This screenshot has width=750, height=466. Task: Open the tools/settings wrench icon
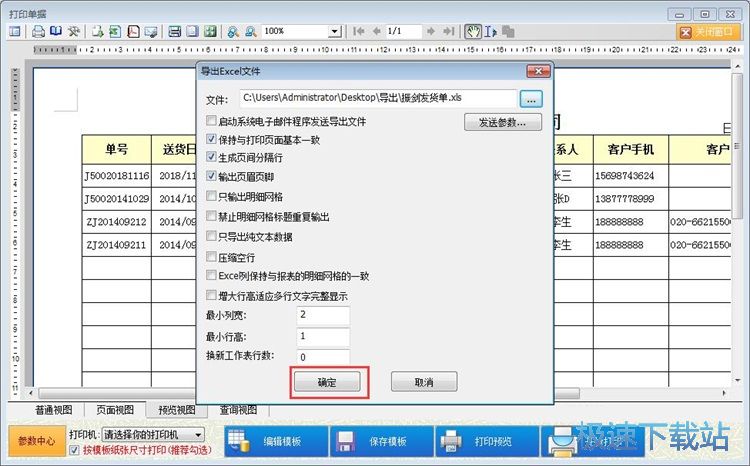coord(74,32)
